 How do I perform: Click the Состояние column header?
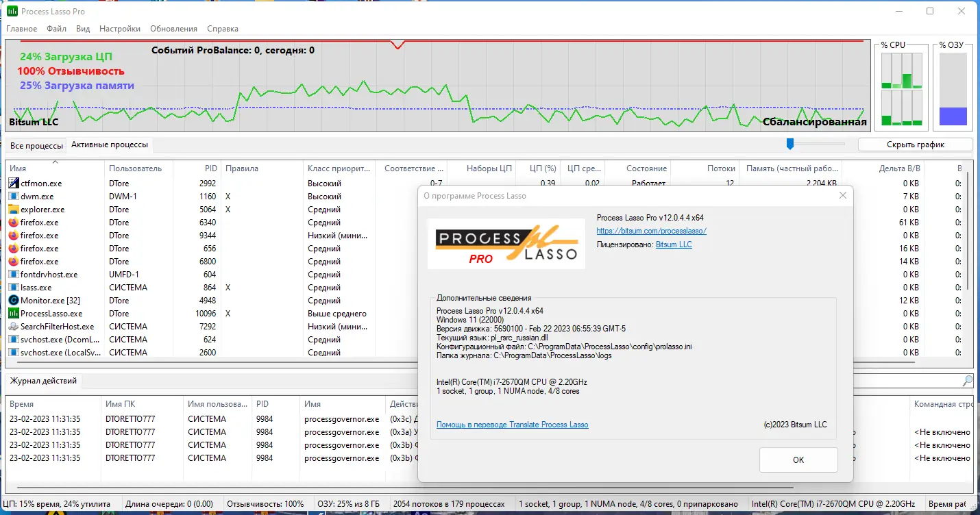(637, 168)
